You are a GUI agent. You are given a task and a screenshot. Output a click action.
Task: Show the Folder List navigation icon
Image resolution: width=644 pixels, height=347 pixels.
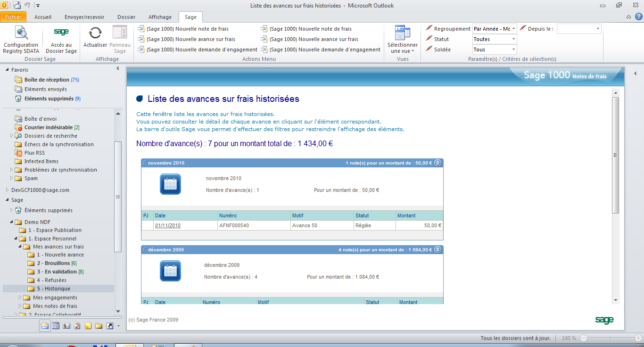pyautogui.click(x=99, y=325)
